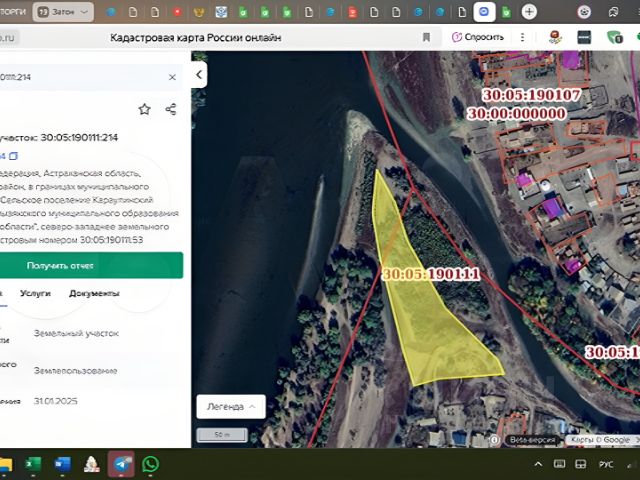Click the Землепользование value
The height and width of the screenshot is (480, 640).
(76, 371)
